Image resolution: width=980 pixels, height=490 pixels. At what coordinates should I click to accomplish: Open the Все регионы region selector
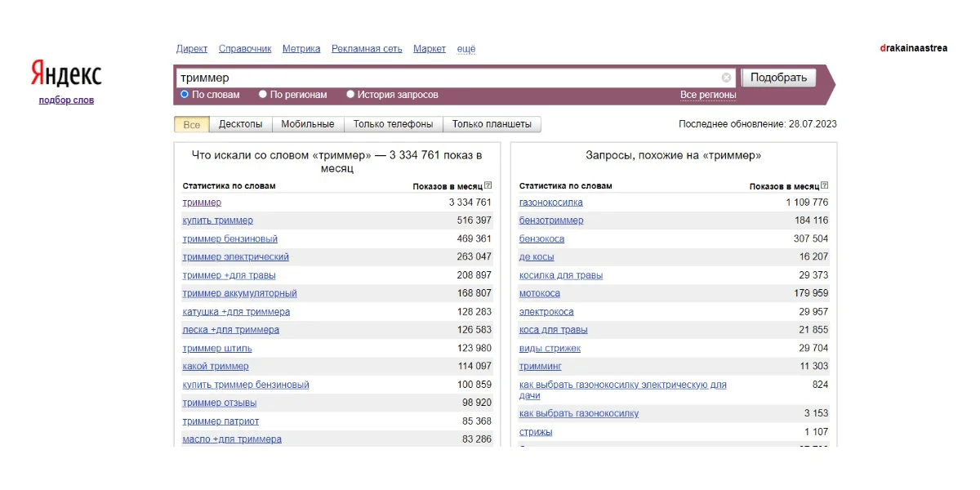coord(708,96)
